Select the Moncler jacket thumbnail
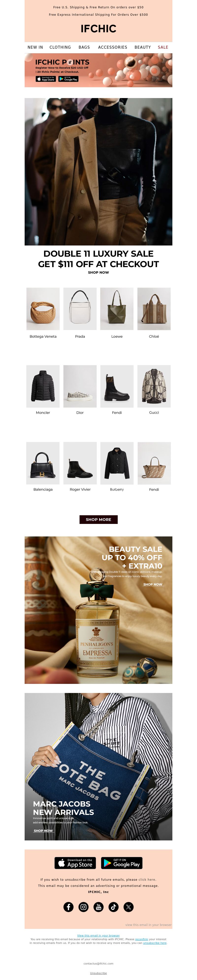Viewport: 197px width, 980px height. [x=43, y=386]
